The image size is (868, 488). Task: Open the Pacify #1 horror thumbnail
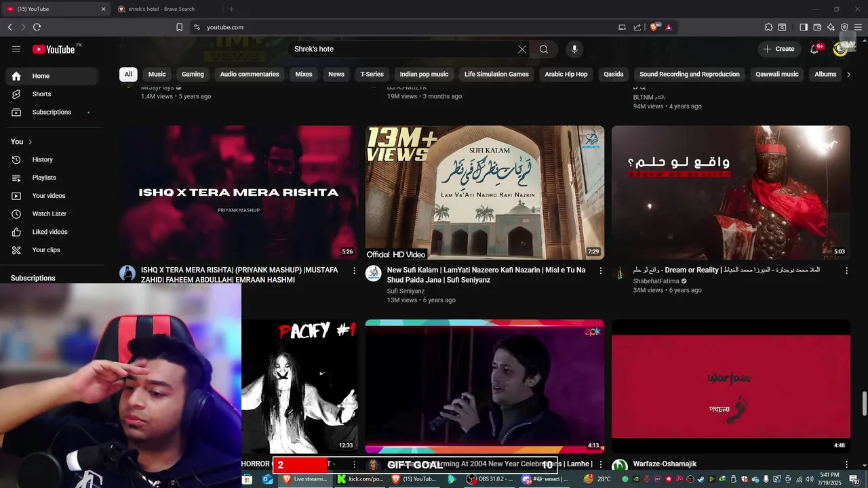[300, 386]
